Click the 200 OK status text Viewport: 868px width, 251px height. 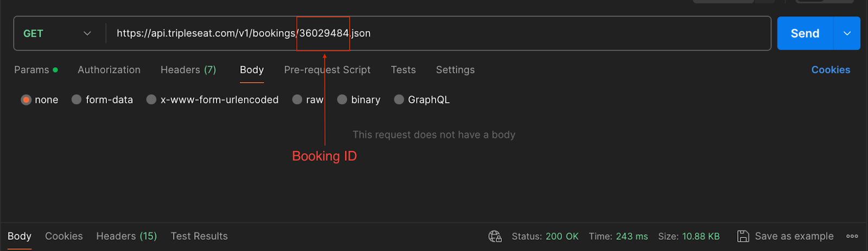point(562,236)
